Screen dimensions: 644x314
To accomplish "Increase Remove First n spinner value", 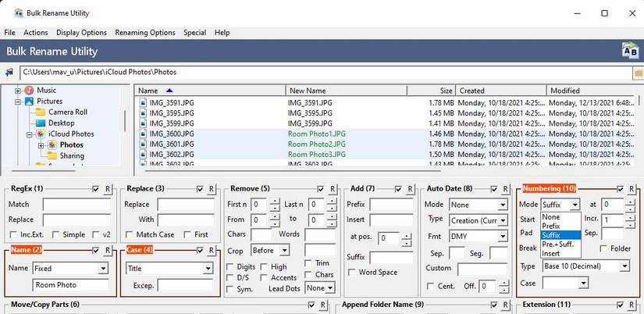I will (276, 202).
